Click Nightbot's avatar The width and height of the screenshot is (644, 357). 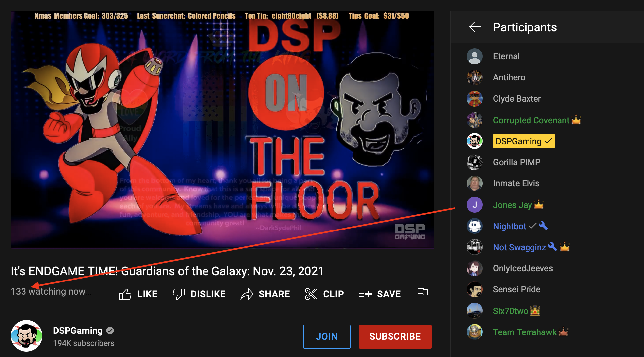click(x=475, y=226)
